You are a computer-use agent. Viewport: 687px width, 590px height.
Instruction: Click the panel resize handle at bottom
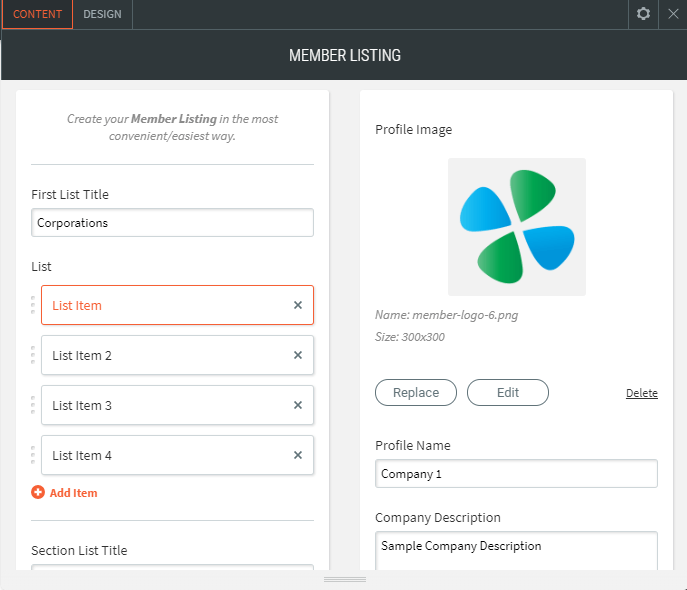344,579
